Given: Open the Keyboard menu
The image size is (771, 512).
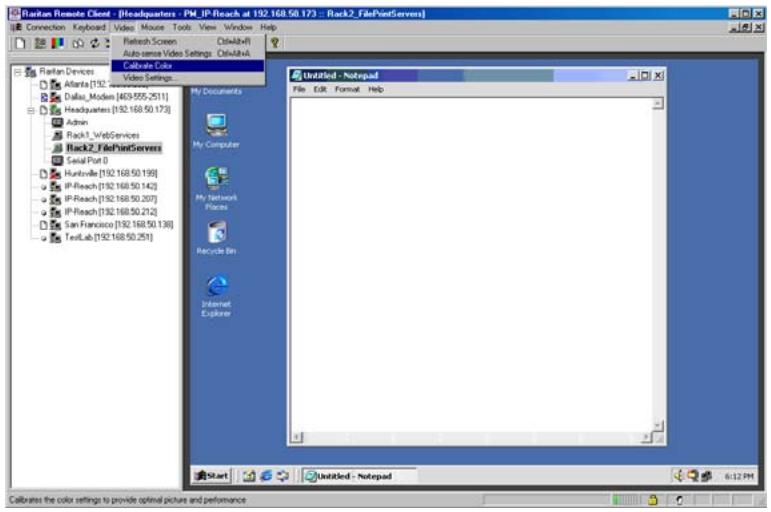Looking at the screenshot, I should [x=89, y=28].
